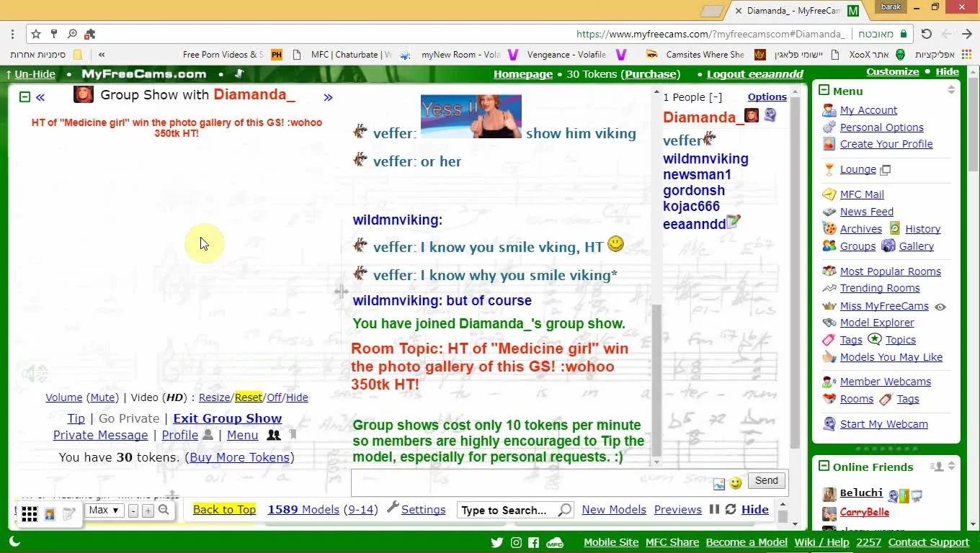Viewport: 980px width, 553px height.
Task: Click the Miss MyFreeCams eye icon
Action: point(940,307)
